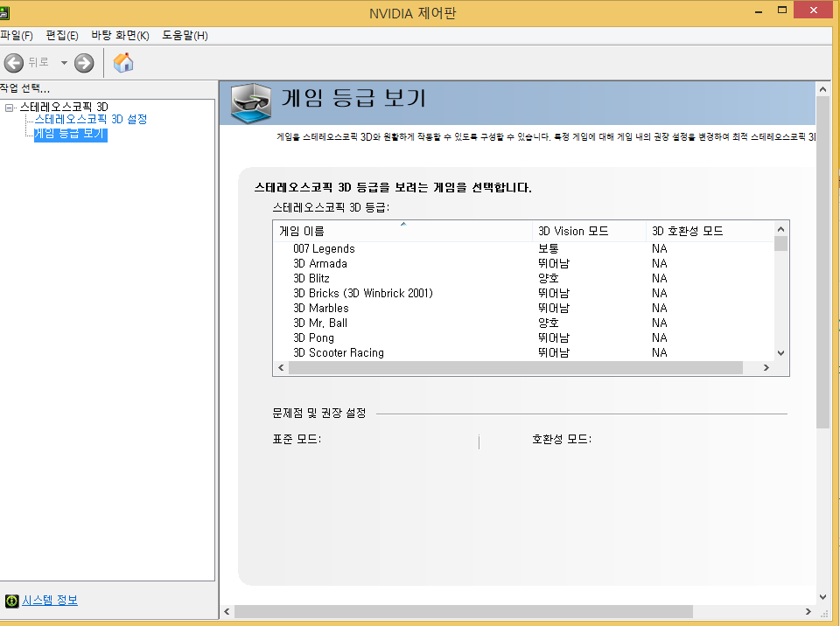The width and height of the screenshot is (840, 626).
Task: Click the main panel horizontal scrollbar thumb
Action: click(x=464, y=611)
